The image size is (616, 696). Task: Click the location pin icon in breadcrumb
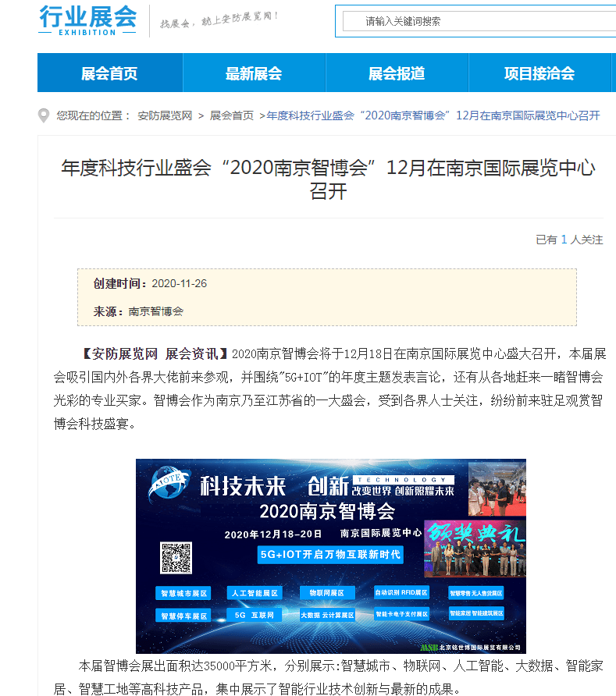coord(44,115)
